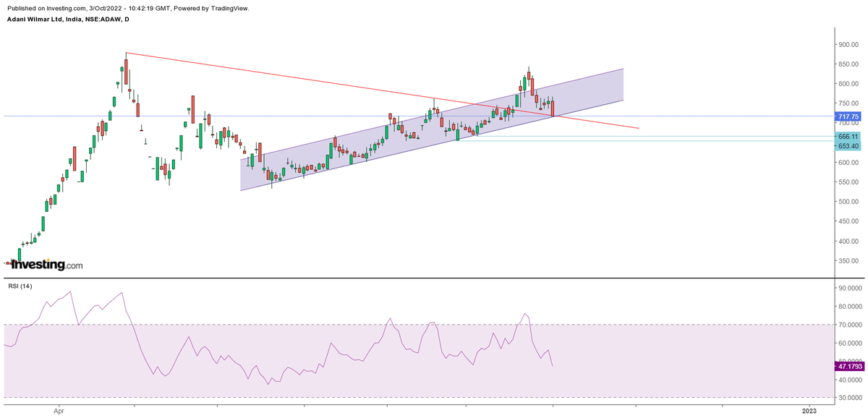868x418 pixels.
Task: Click the 'Adani Wilmar Ltd, India, NSE:ADAW, D' title
Action: pyautogui.click(x=67, y=19)
